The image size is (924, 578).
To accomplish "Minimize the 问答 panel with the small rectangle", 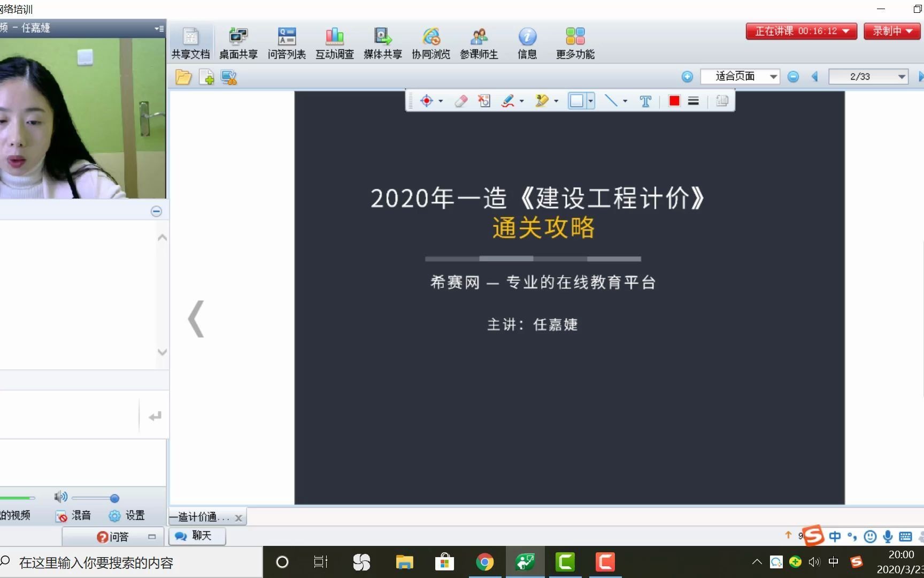I will (x=152, y=537).
